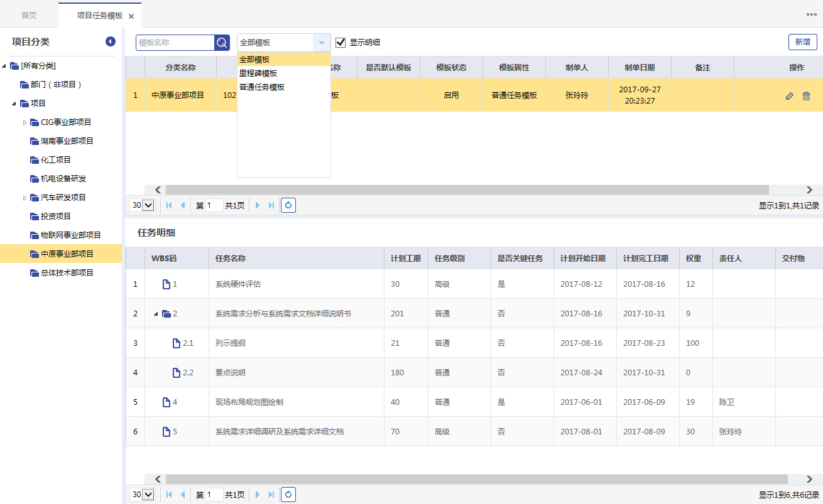Click the search magnifier icon beside template name
Image resolution: width=823 pixels, height=504 pixels.
click(x=222, y=43)
